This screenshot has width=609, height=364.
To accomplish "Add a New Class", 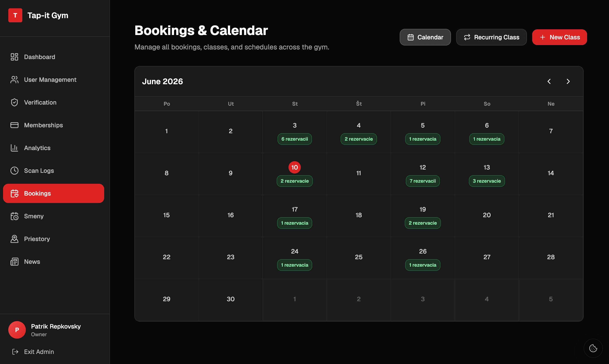I will tap(559, 37).
